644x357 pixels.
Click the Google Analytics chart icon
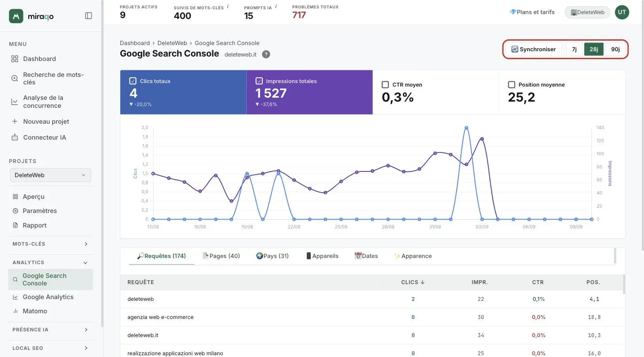(15, 297)
